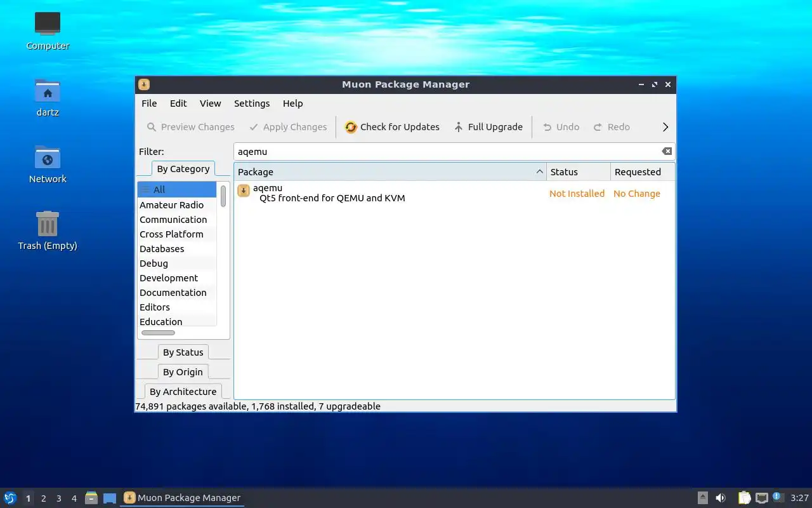Viewport: 812px width, 508px height.
Task: Sort by the Package column header
Action: click(390, 172)
